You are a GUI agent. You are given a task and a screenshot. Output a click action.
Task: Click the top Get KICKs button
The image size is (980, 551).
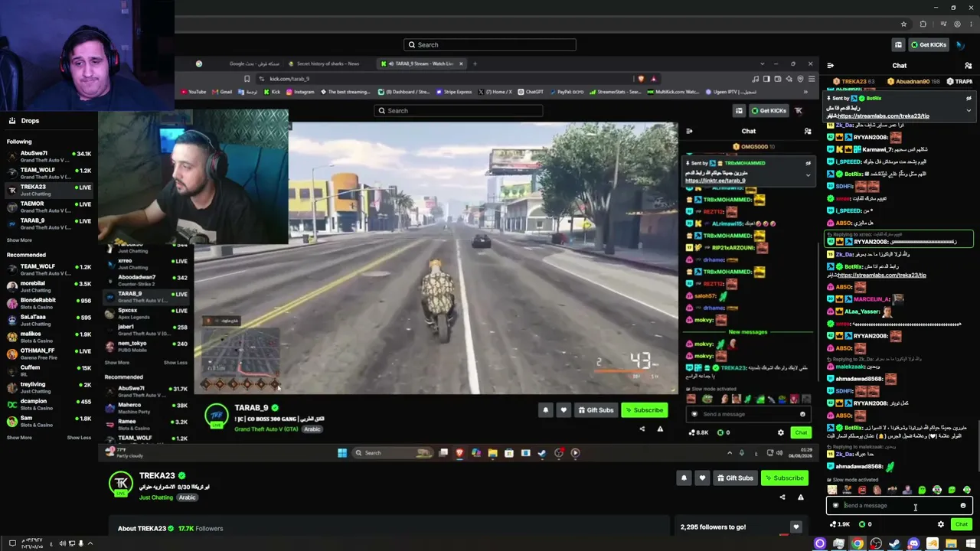[929, 44]
